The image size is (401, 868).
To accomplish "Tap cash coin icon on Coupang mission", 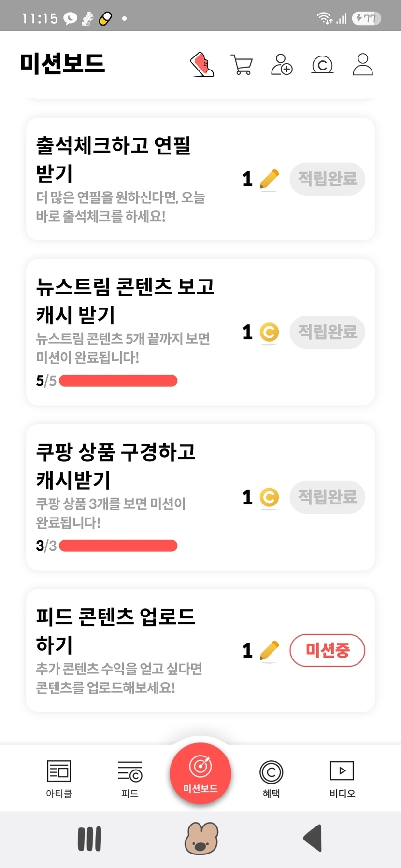I will 269,497.
